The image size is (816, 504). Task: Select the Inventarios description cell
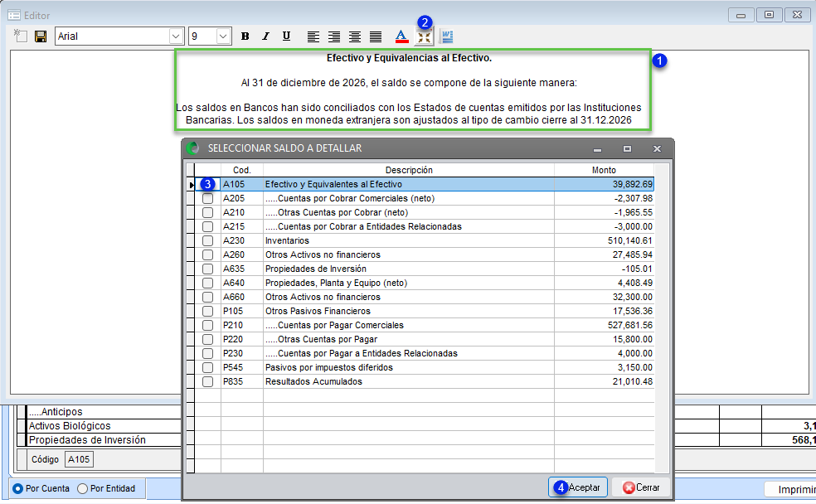[x=409, y=240]
